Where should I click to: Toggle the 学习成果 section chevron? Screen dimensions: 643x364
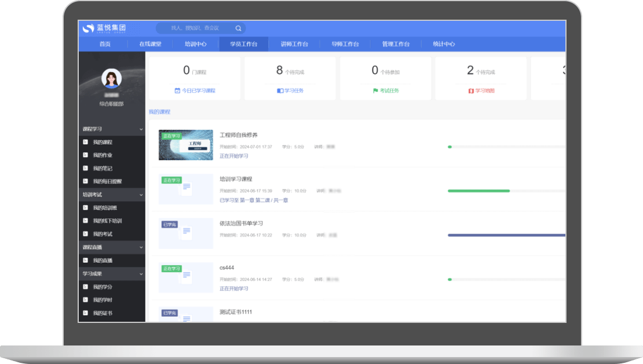tap(141, 274)
